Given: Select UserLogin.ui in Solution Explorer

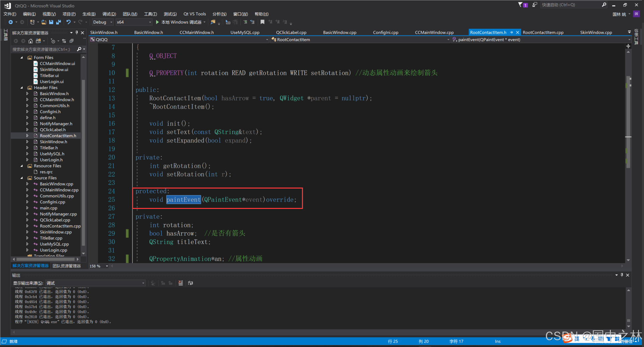Looking at the screenshot, I should point(51,82).
